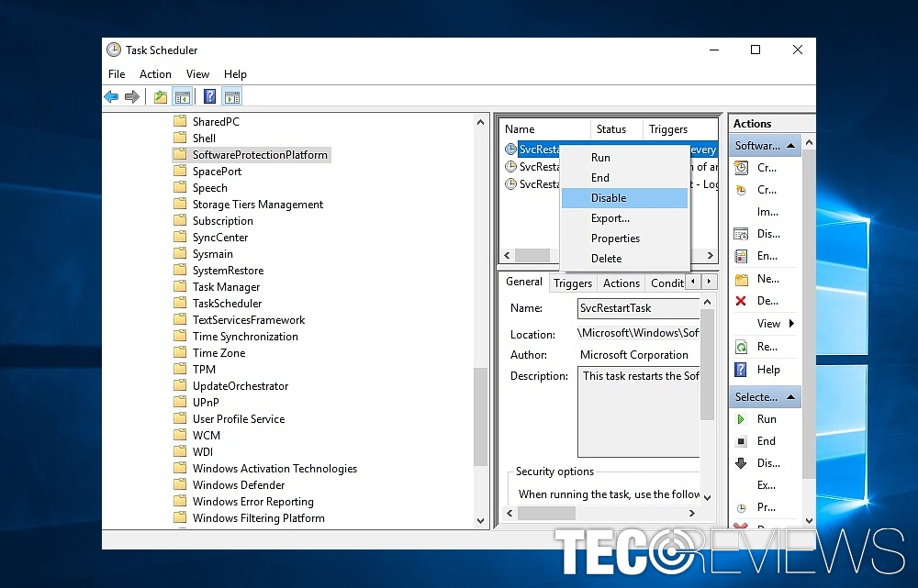Click Actions pane scroll-down arrow
The height and width of the screenshot is (588, 918).
pos(809,520)
